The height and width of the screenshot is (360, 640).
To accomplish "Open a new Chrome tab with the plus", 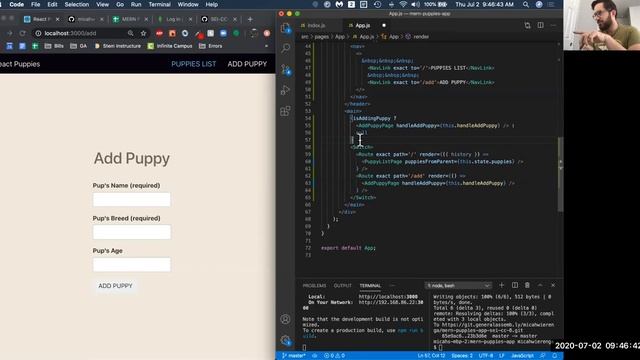I will 250,19.
